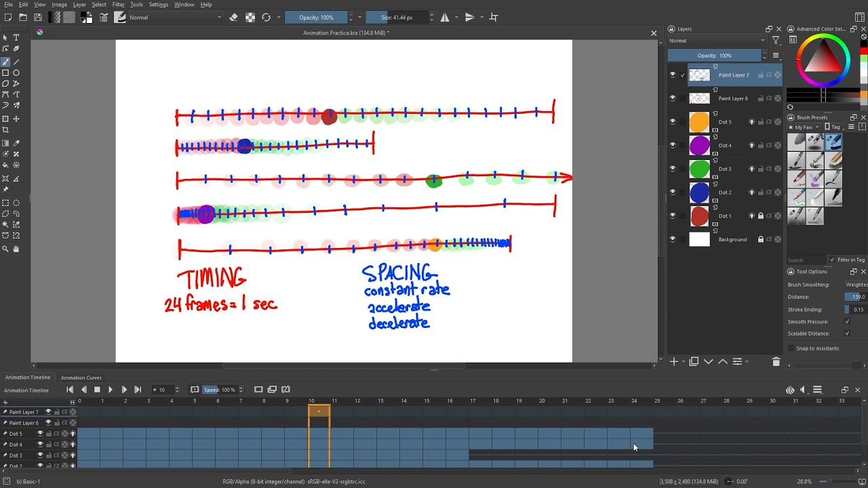Select the Color Picker eyedropper tool
This screenshot has width=868, height=488.
[x=16, y=143]
